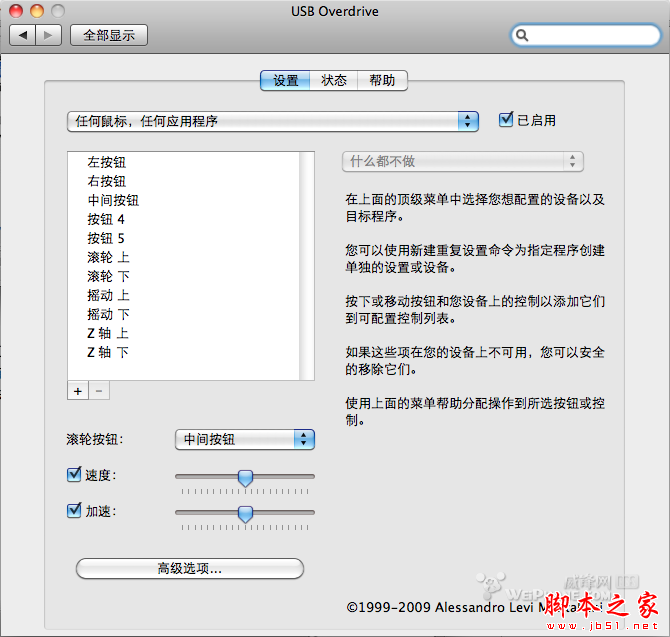Screen dimensions: 670x637
Task: Select 摇动 上 in the list
Action: coord(184,295)
